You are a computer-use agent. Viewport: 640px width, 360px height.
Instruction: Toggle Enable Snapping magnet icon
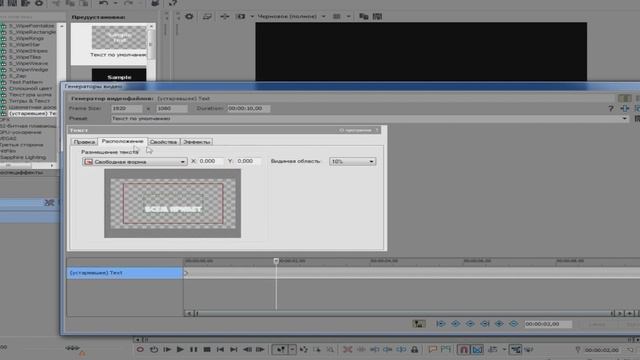coord(463,349)
